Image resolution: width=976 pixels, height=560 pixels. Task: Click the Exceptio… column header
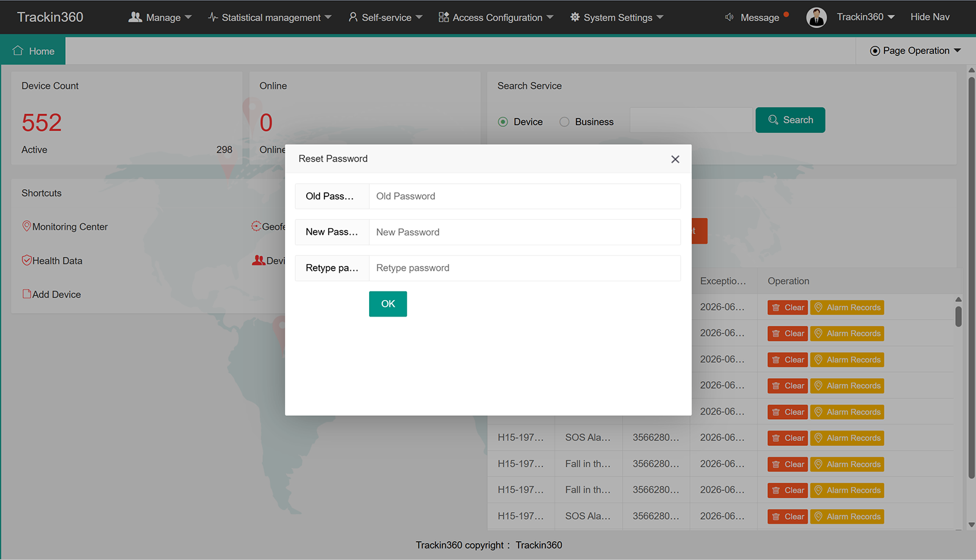point(723,281)
